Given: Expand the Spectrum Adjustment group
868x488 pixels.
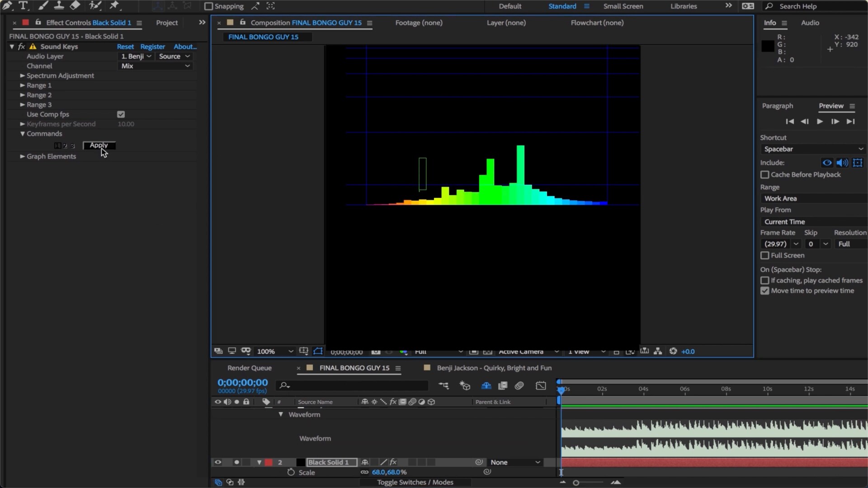Looking at the screenshot, I should tap(22, 75).
